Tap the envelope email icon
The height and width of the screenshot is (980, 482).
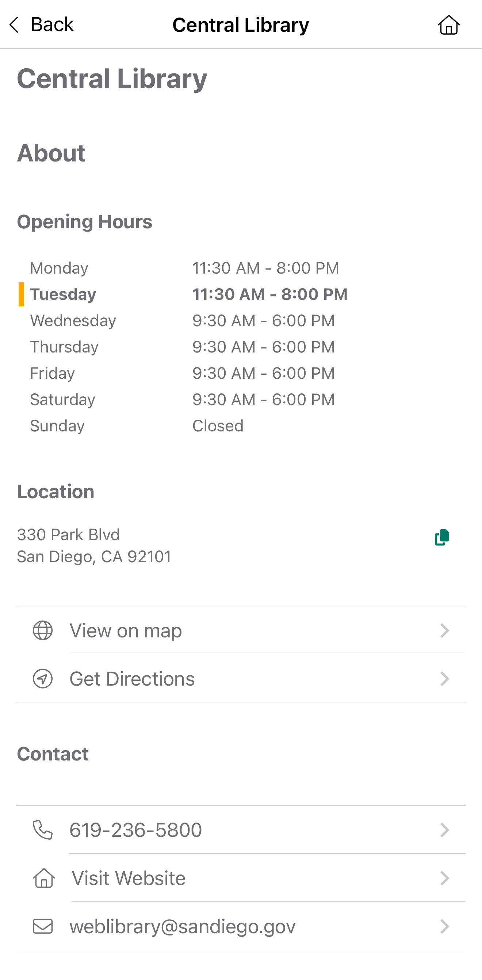43,926
